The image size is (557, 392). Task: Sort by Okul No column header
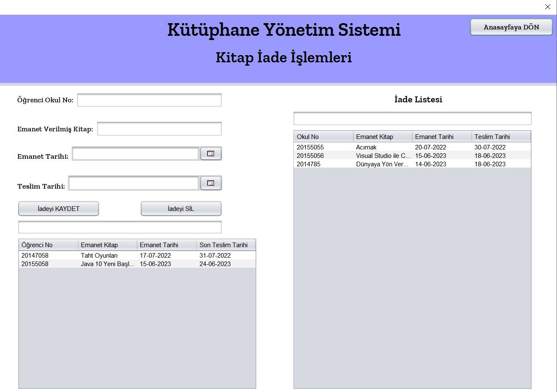323,137
